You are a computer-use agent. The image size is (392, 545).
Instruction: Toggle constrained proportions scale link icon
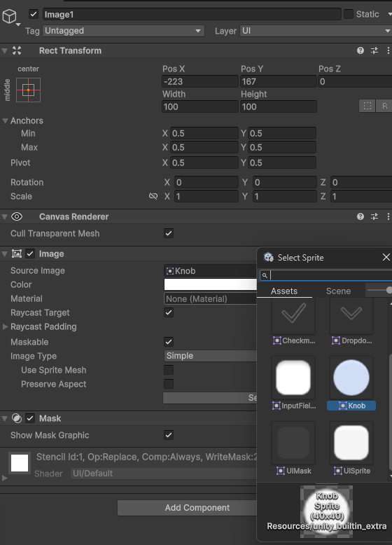pyautogui.click(x=153, y=196)
